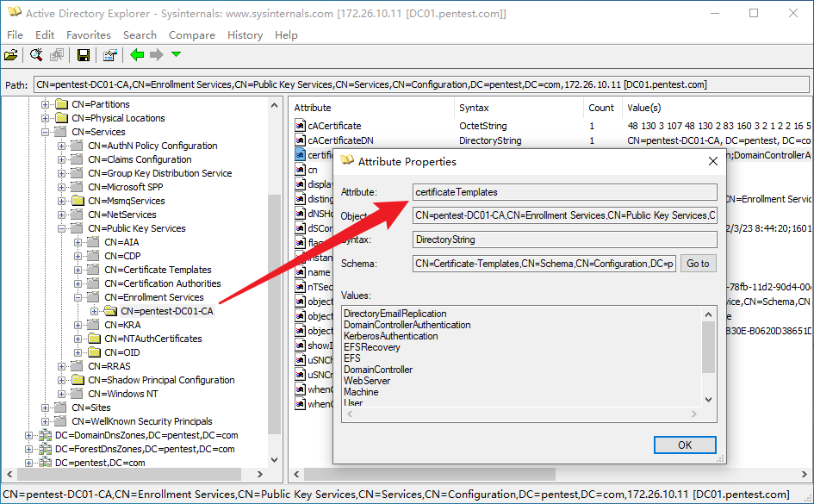Image resolution: width=814 pixels, height=504 pixels.
Task: Go back with the green left arrow
Action: pyautogui.click(x=137, y=54)
